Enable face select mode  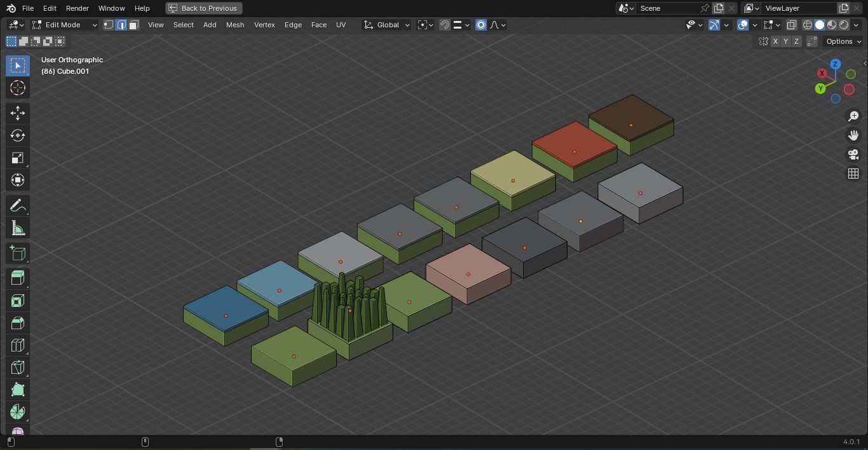(133, 25)
